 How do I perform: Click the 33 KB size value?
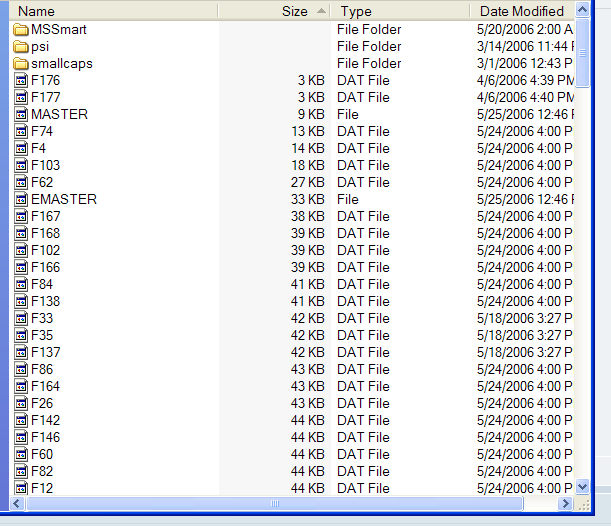point(308,199)
